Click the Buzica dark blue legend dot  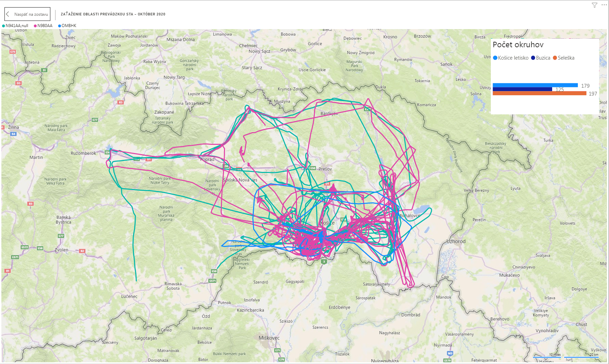(x=533, y=58)
